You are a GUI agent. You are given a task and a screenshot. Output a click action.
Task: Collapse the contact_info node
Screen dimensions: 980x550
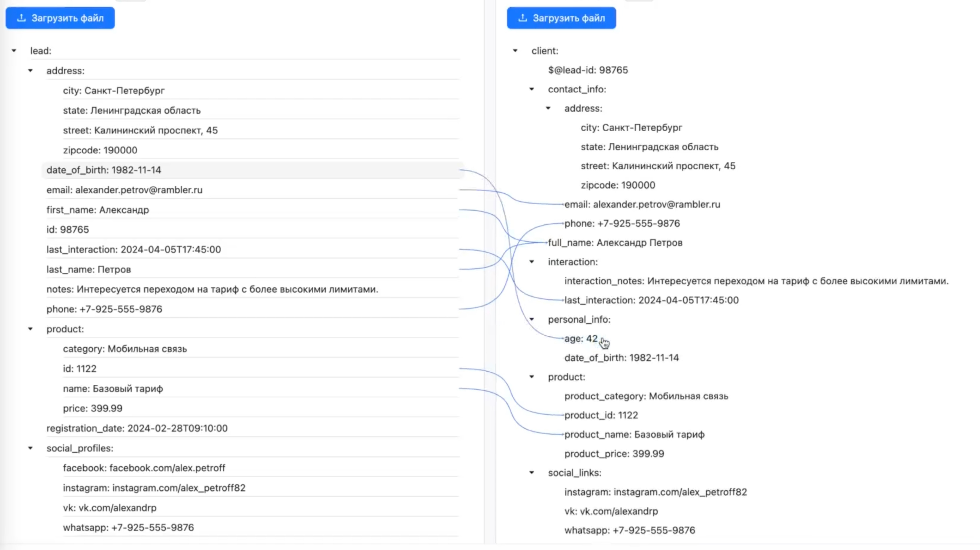[x=531, y=89]
